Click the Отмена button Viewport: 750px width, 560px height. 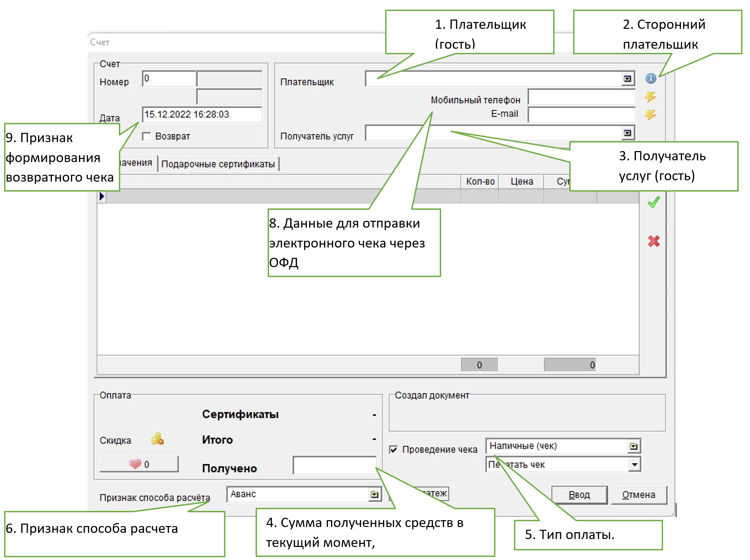638,495
